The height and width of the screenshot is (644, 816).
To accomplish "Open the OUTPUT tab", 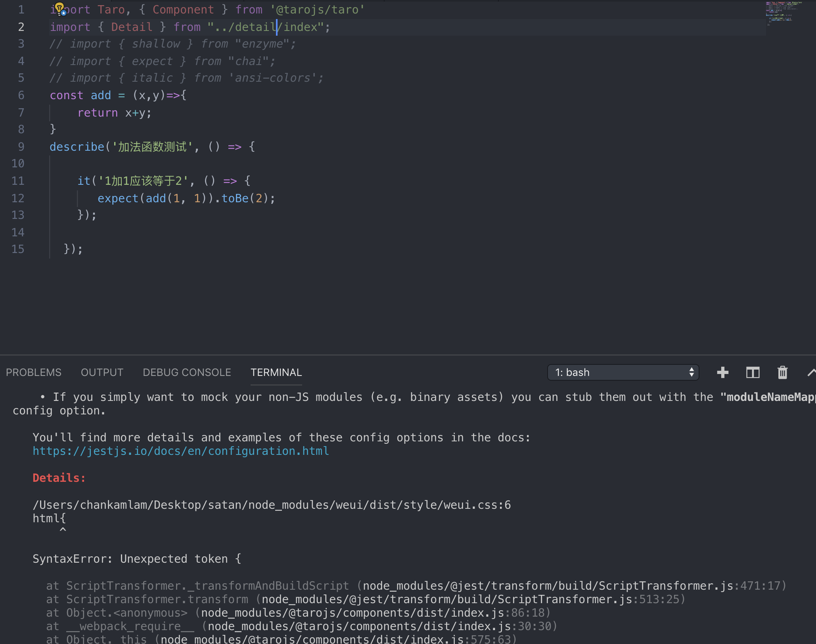I will click(102, 372).
